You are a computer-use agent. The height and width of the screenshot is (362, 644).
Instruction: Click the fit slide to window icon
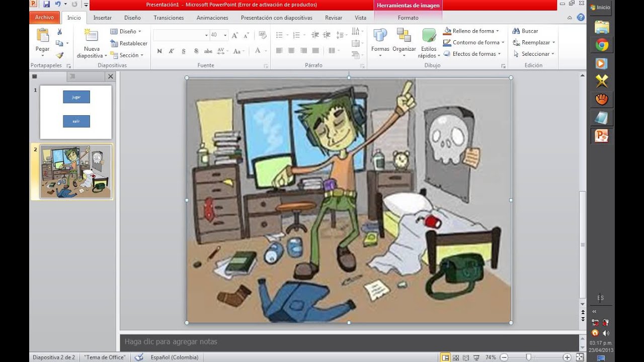click(x=579, y=357)
